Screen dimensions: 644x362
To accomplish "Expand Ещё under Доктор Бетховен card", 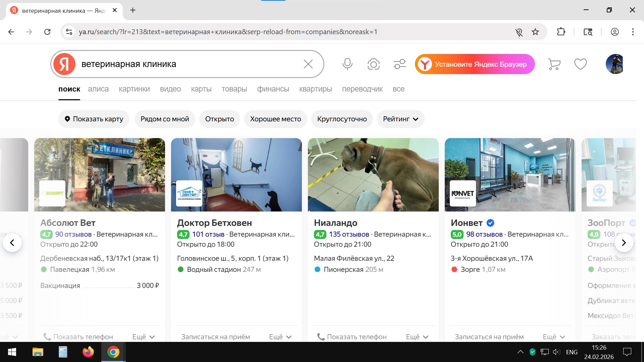I will coord(280,337).
